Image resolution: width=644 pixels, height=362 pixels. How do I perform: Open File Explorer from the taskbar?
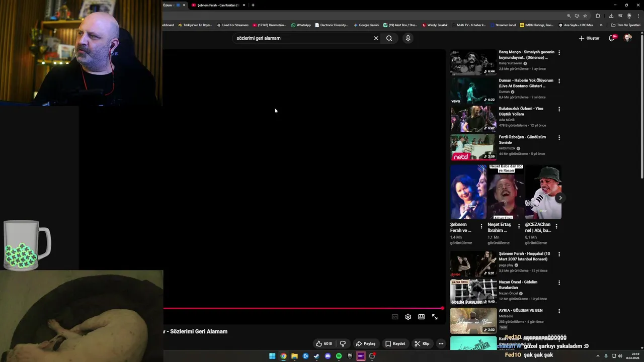(294, 356)
